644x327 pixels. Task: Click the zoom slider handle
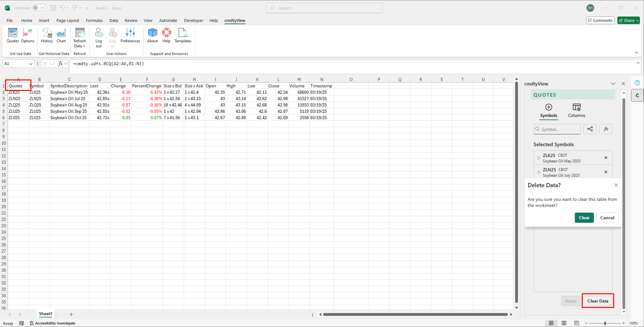pos(605,323)
